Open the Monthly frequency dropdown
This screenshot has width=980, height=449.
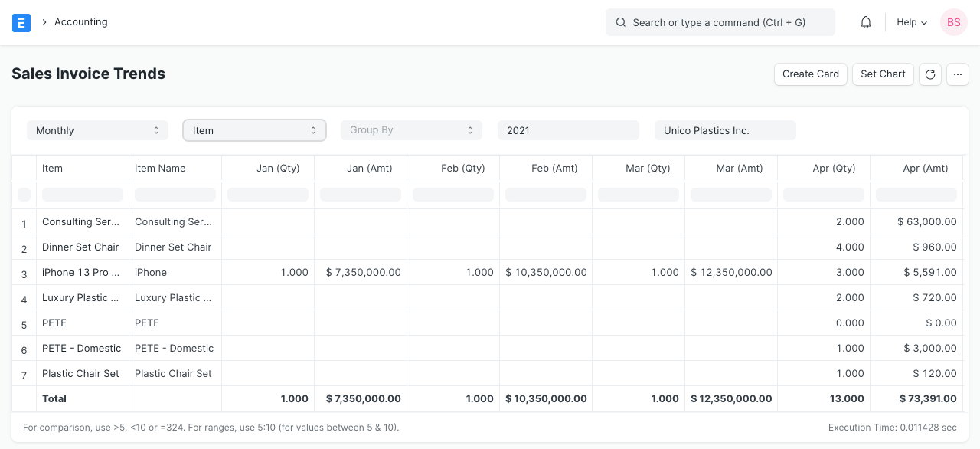[x=97, y=130]
